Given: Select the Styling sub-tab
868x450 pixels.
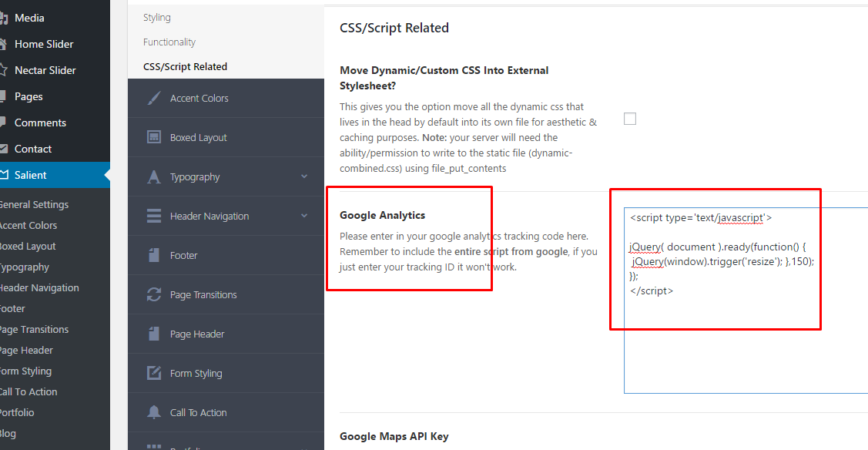Looking at the screenshot, I should 157,18.
